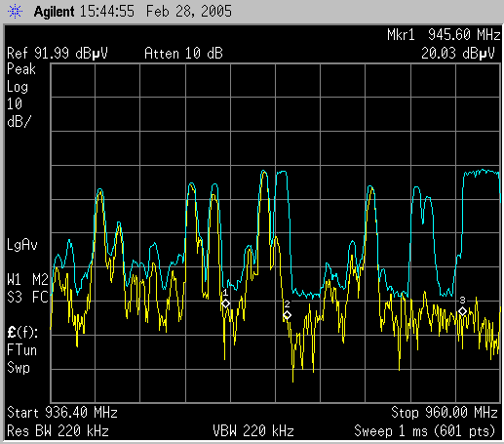The width and height of the screenshot is (504, 444).
Task: Click the Start 936.40 MHz frequency
Action: tap(62, 413)
